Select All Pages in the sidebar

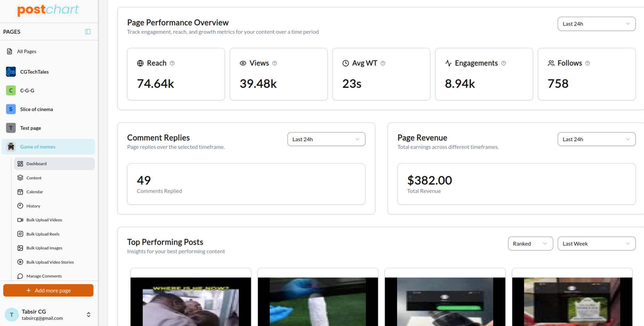point(26,51)
